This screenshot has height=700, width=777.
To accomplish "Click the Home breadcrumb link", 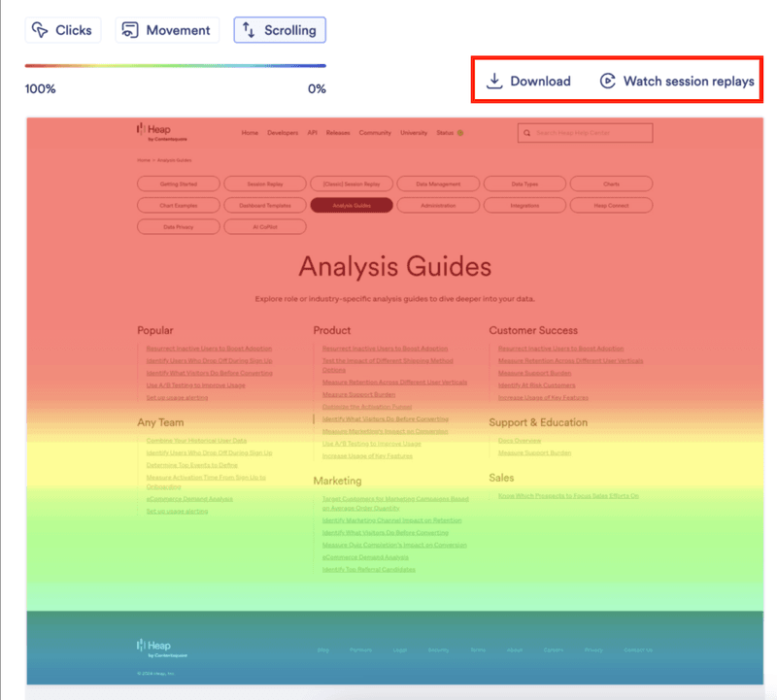I will 143,158.
